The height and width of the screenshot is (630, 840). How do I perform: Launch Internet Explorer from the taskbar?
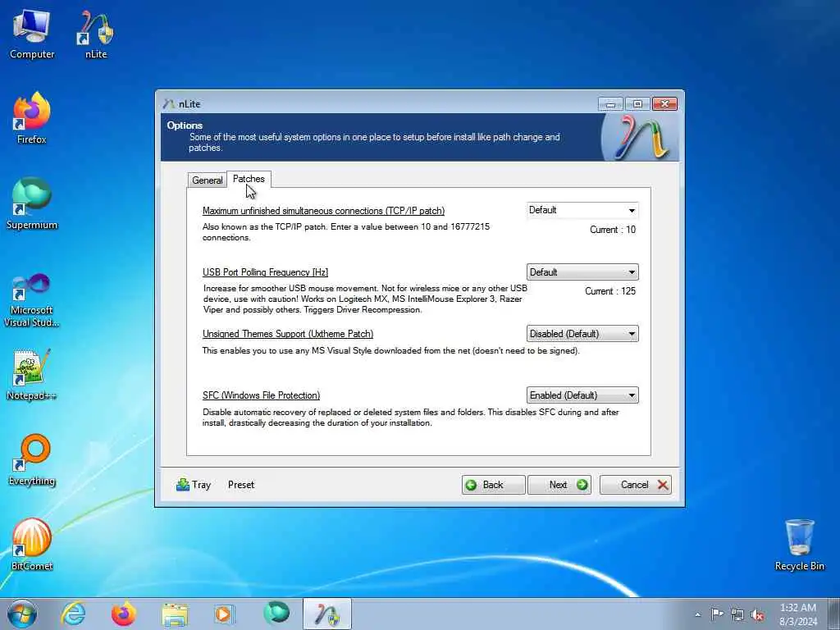73,614
